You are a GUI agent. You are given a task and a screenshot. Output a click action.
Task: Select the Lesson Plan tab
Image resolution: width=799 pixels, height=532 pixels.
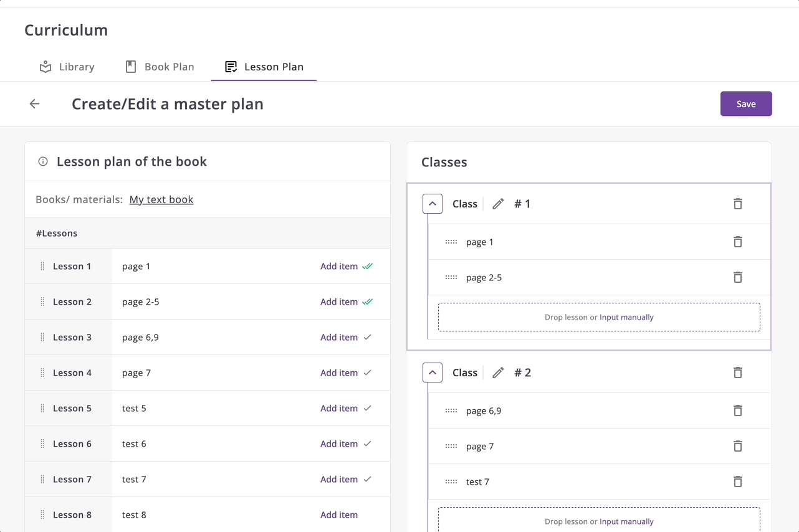tap(264, 67)
